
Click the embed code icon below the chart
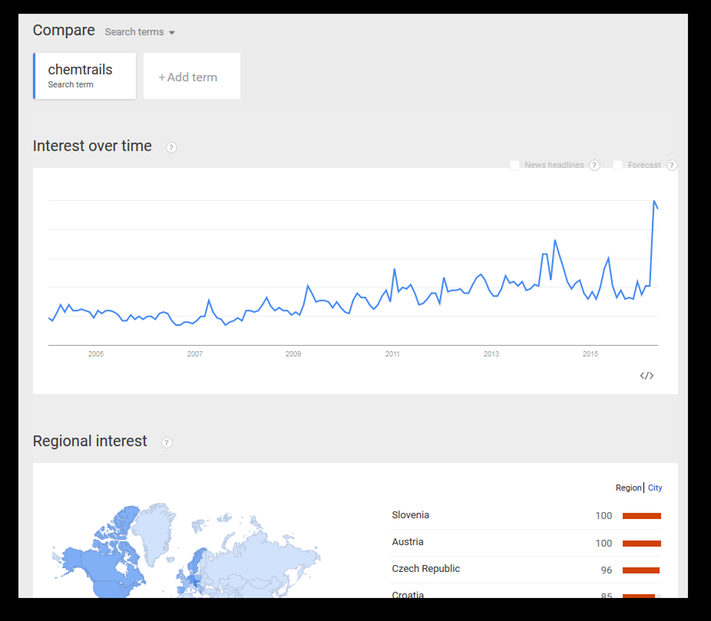(x=647, y=376)
